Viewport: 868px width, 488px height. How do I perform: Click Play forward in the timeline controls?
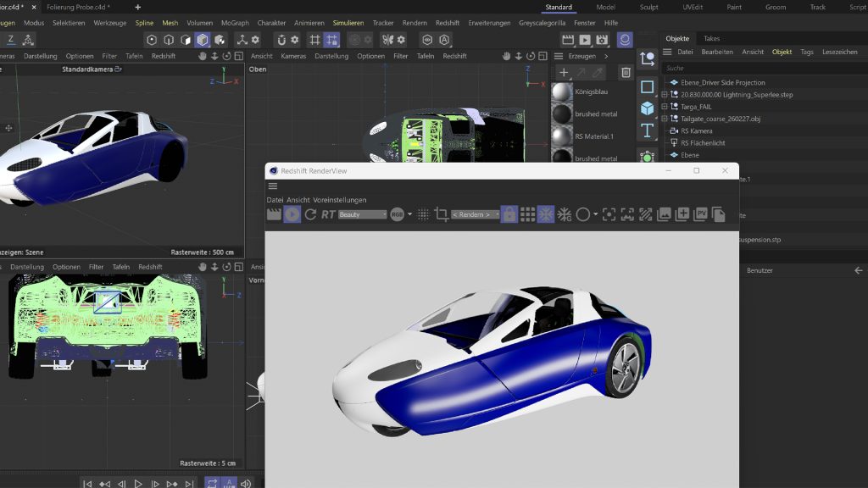point(138,484)
